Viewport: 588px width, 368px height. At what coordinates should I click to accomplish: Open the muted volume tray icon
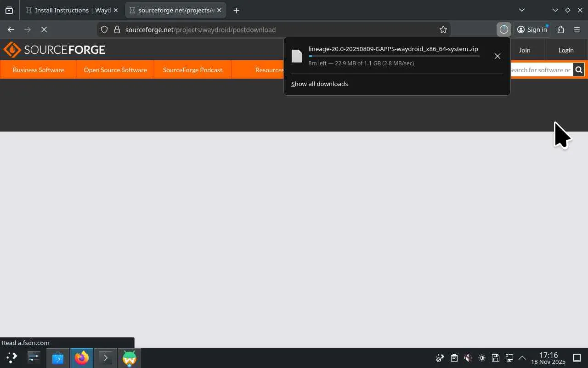tap(468, 358)
